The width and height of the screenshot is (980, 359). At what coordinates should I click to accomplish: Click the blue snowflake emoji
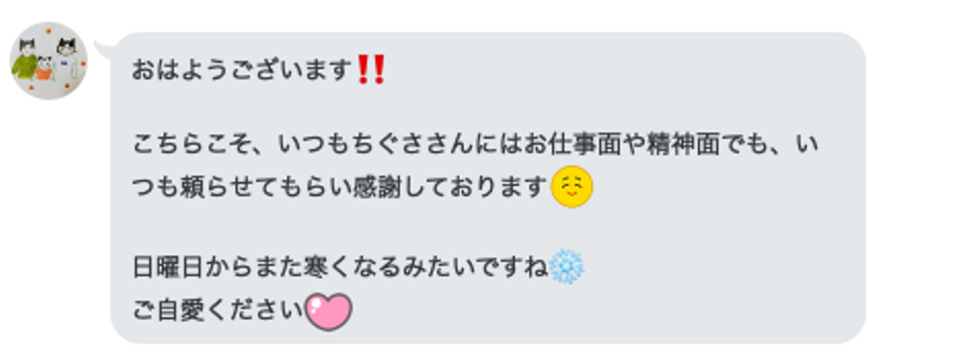pos(566,267)
